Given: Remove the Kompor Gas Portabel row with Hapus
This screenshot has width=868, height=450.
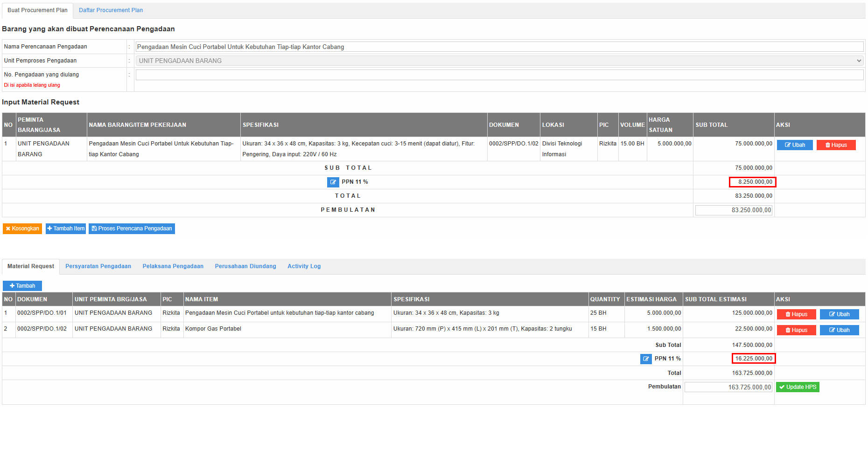Looking at the screenshot, I should [x=796, y=330].
